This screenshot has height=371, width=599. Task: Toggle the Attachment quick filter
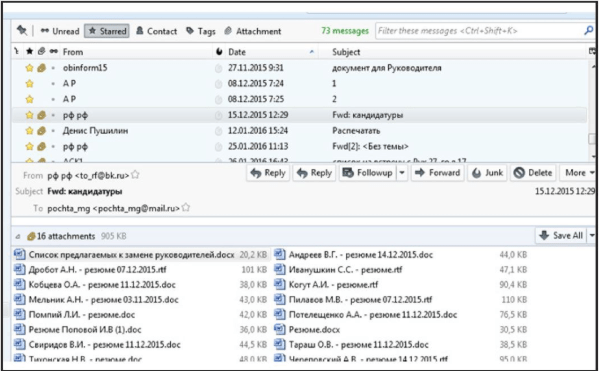tap(253, 31)
